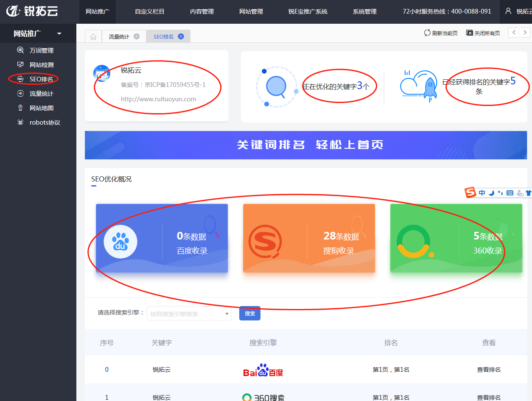Click the 网站检测 monitor icon
Viewport: 532px width, 401px height.
20,64
